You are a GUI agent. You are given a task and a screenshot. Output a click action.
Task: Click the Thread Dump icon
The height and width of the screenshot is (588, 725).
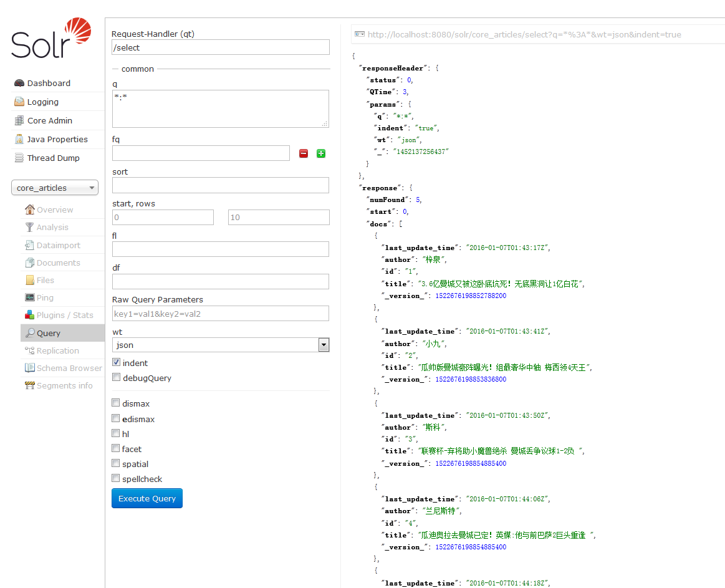coord(19,158)
